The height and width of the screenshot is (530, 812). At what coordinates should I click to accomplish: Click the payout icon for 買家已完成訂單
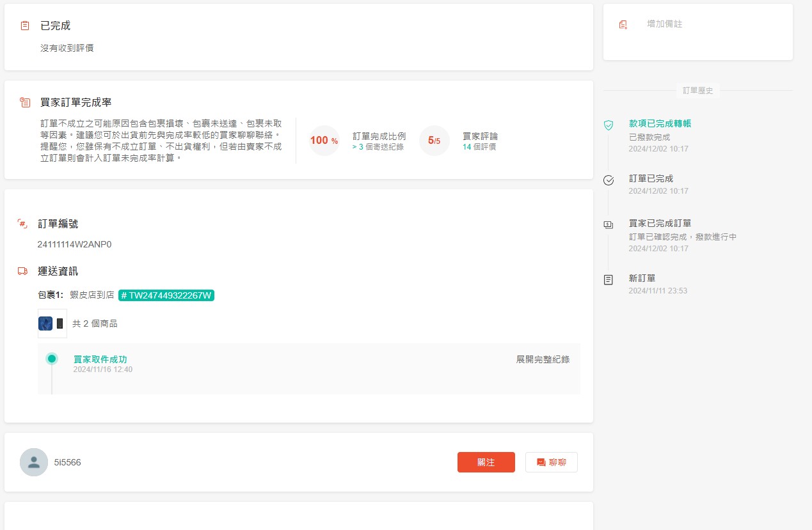tap(609, 225)
